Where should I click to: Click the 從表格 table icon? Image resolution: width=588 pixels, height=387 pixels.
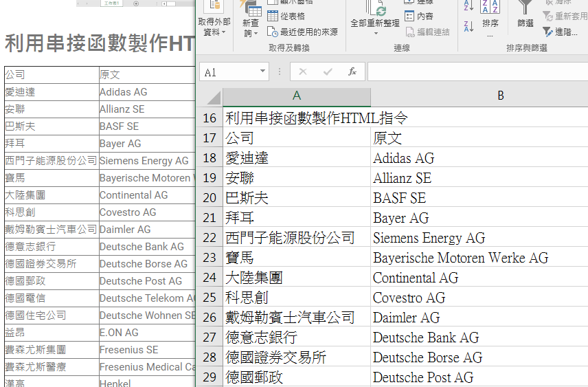273,16
